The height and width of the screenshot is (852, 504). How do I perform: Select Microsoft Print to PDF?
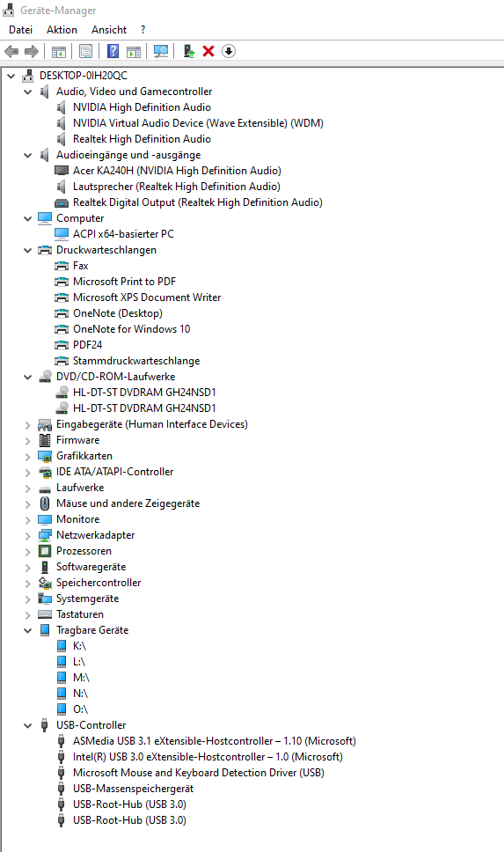click(x=124, y=282)
